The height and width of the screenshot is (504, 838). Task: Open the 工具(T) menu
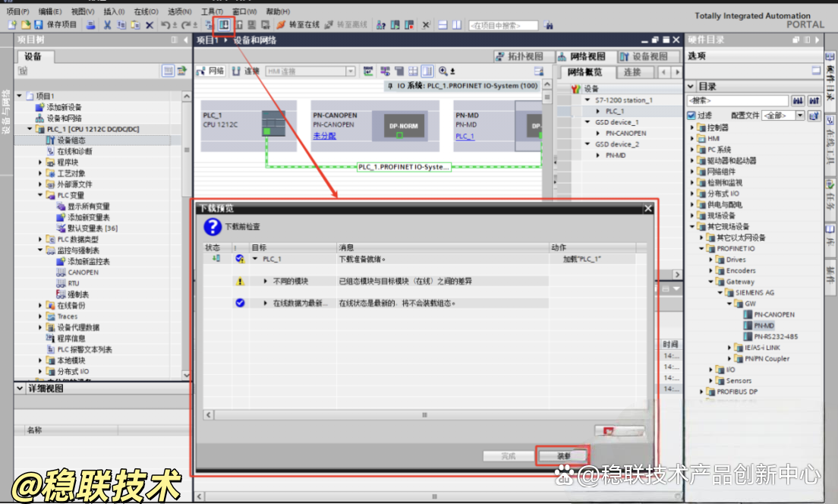point(212,11)
